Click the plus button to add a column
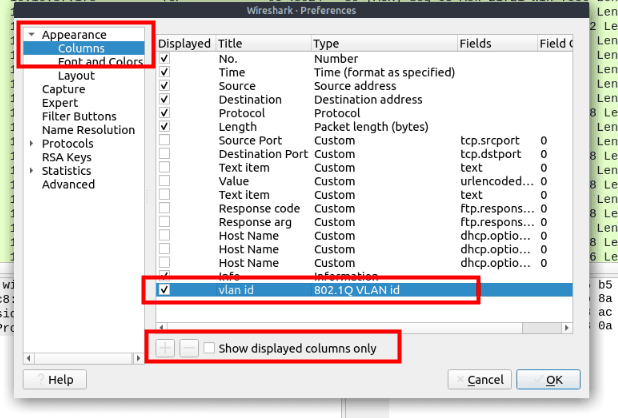 click(x=165, y=348)
